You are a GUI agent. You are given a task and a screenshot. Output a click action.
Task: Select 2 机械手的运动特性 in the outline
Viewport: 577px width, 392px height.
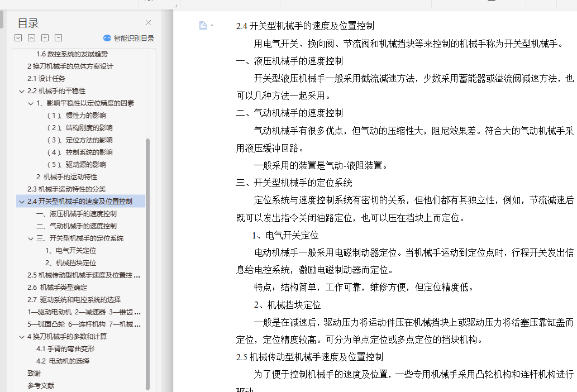pos(67,177)
